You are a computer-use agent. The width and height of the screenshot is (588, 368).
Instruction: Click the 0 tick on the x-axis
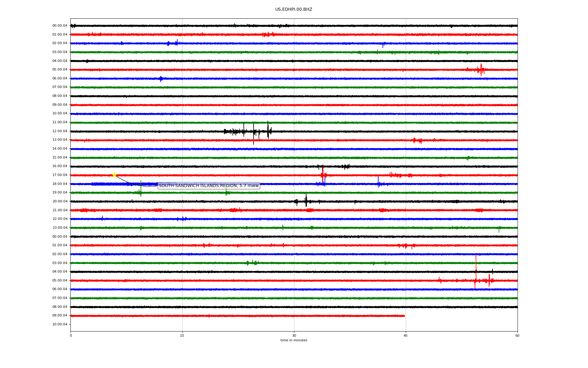[x=71, y=335]
